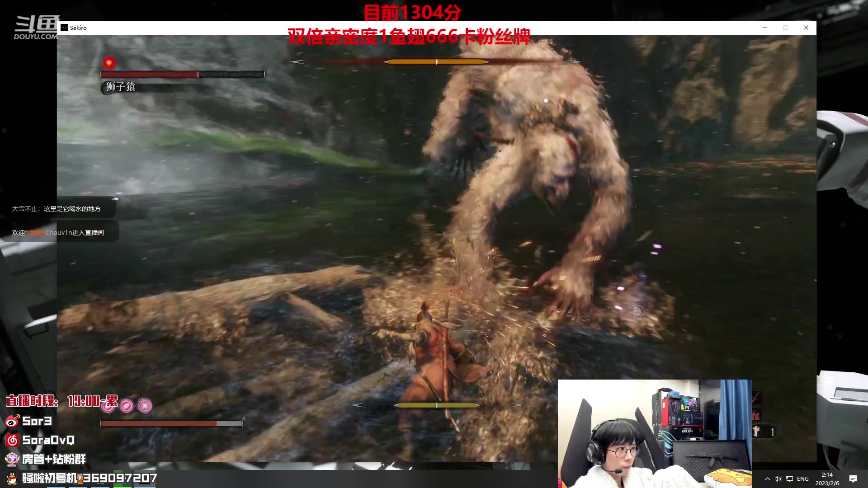
Task: Click the Sekiro window title text
Action: (x=78, y=28)
